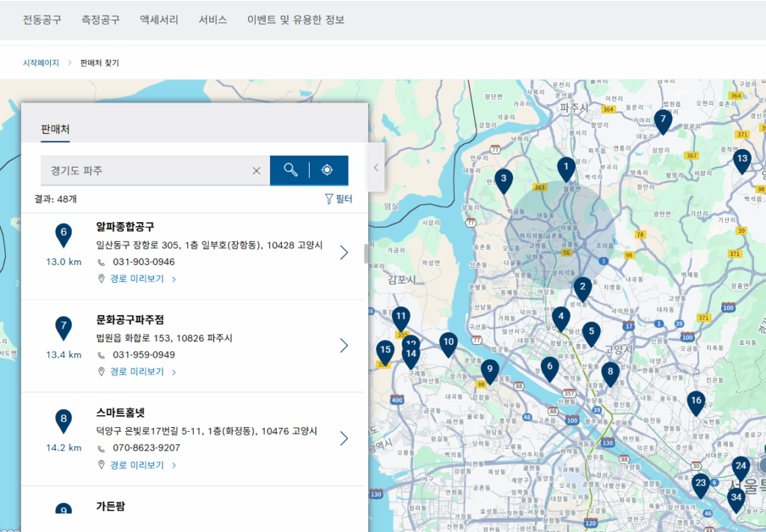Image resolution: width=766 pixels, height=532 pixels.
Task: Click map pin number 13
Action: point(742,161)
